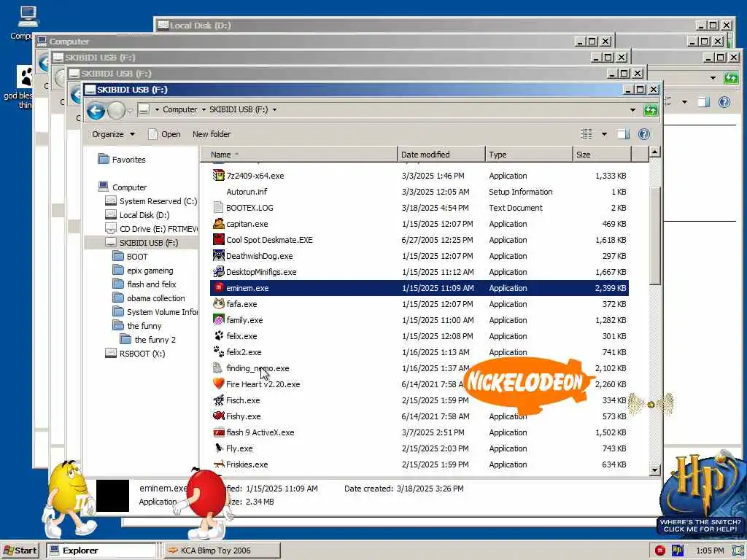Expand the SKIBIDI USB (F:) breadcrumb arrow

click(x=275, y=109)
